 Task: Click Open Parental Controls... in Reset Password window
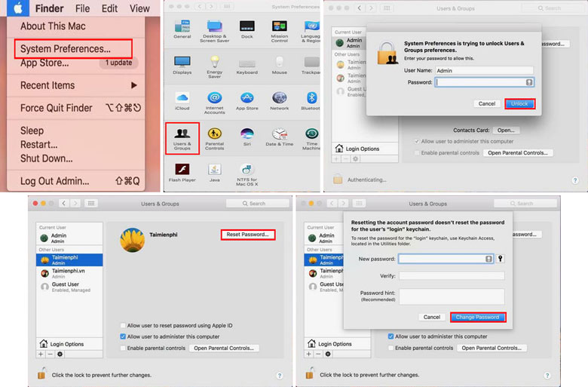224,348
